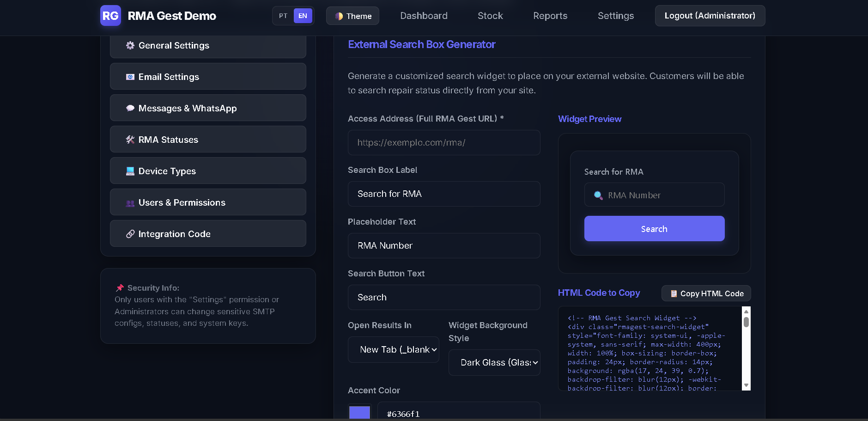Click the accent color swatch
This screenshot has height=421, width=868.
click(359, 412)
